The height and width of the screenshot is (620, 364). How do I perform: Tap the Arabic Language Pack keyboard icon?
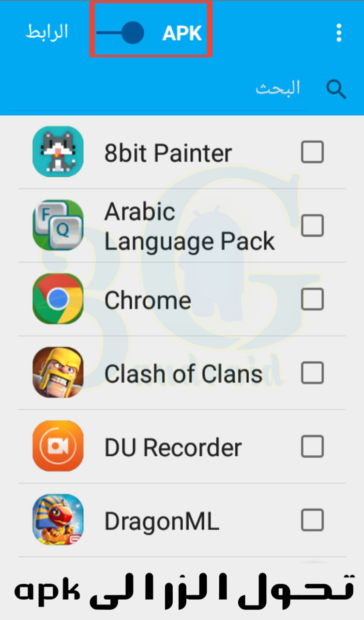(58, 225)
